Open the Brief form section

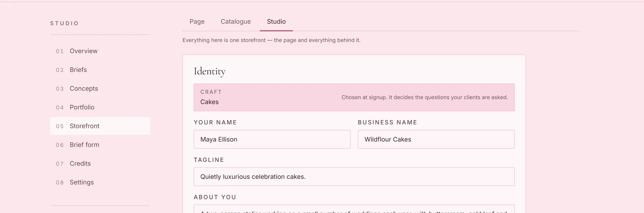[100, 145]
